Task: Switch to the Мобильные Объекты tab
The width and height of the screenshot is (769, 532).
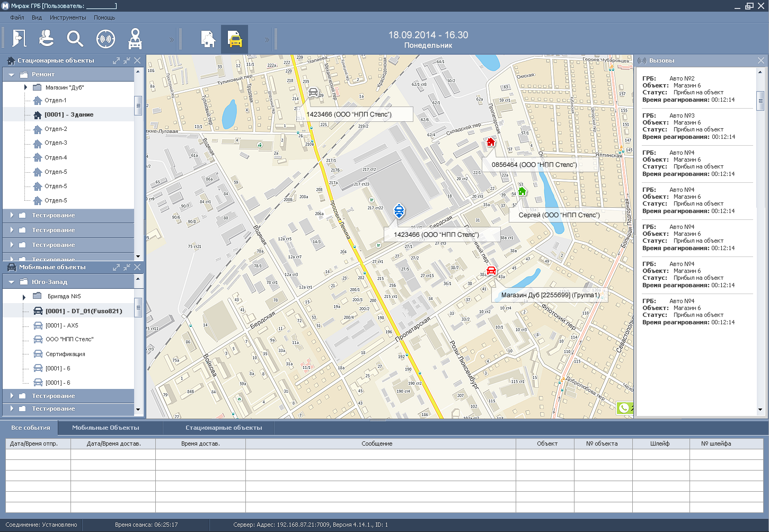Action: coord(105,428)
